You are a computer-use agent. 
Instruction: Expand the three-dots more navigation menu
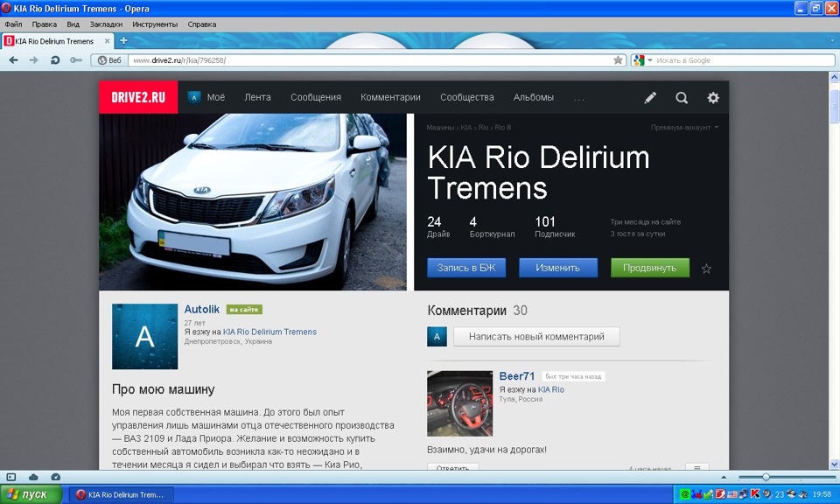[x=579, y=99]
